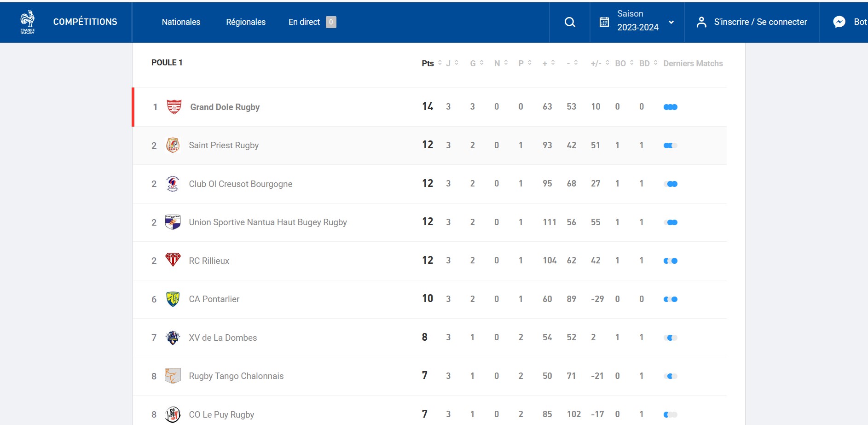Image resolution: width=868 pixels, height=425 pixels.
Task: Sort the table by Pts column
Action: pyautogui.click(x=432, y=63)
